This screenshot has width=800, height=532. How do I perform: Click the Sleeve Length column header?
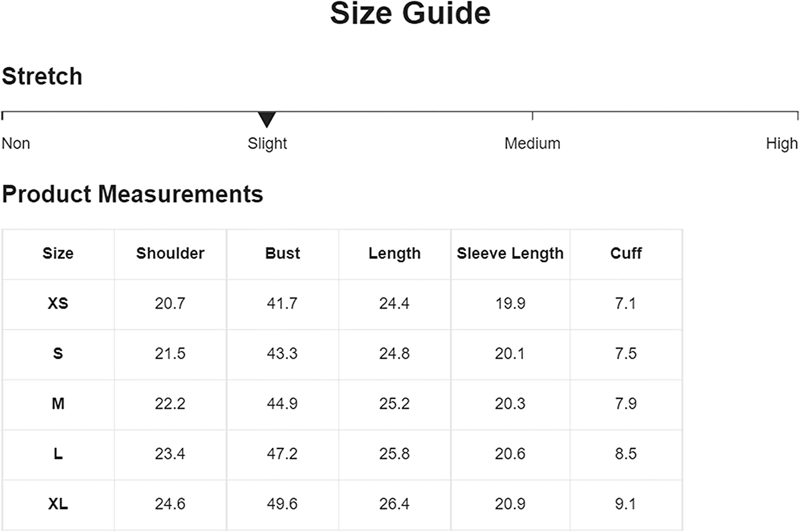tap(510, 253)
